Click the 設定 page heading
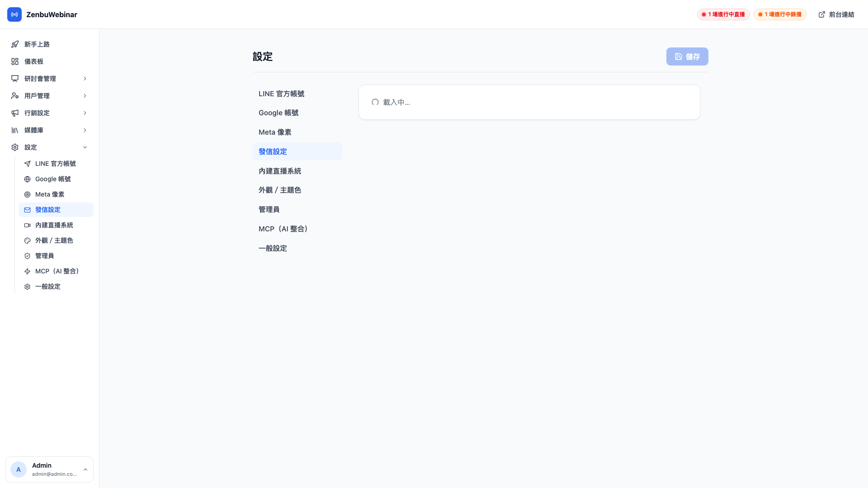 pyautogui.click(x=263, y=56)
